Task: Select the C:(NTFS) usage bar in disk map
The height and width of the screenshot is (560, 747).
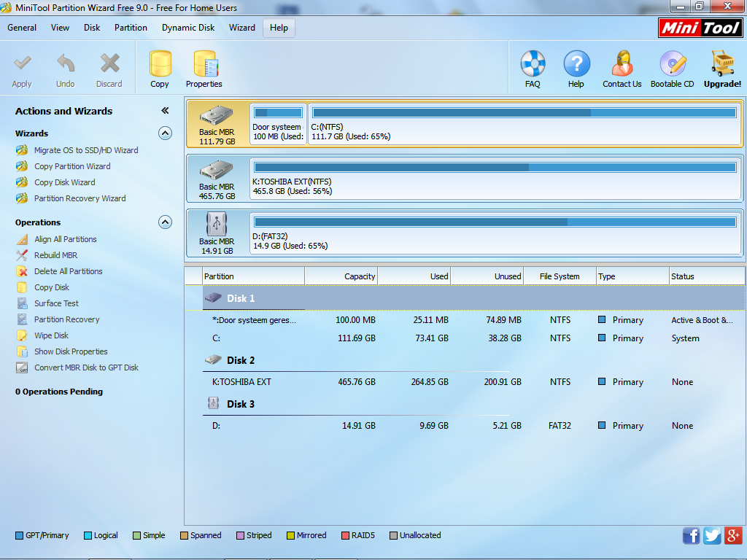Action: pos(525,113)
